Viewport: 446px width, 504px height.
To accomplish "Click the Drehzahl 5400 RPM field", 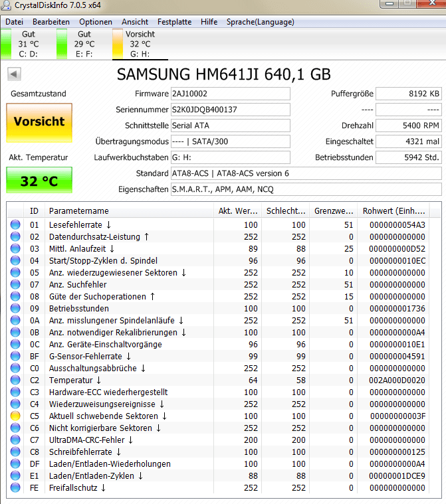I will coord(409,126).
